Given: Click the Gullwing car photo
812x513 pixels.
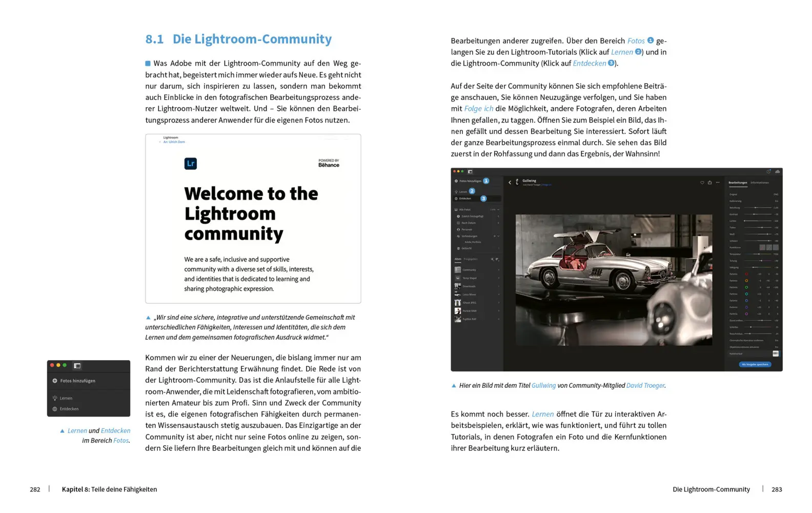Looking at the screenshot, I should tap(614, 280).
